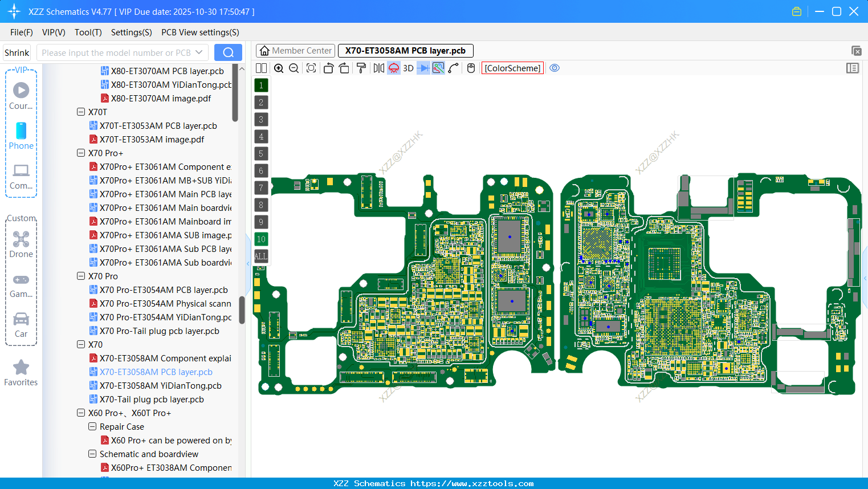Screen dimensions: 868x489
Task: Activate the mirror flip tool
Action: (x=378, y=68)
